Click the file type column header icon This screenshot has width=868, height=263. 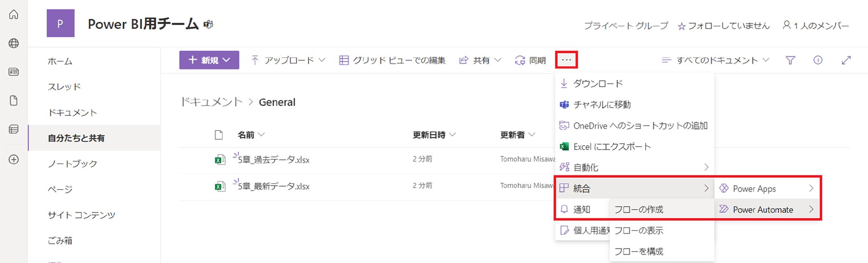click(x=219, y=135)
